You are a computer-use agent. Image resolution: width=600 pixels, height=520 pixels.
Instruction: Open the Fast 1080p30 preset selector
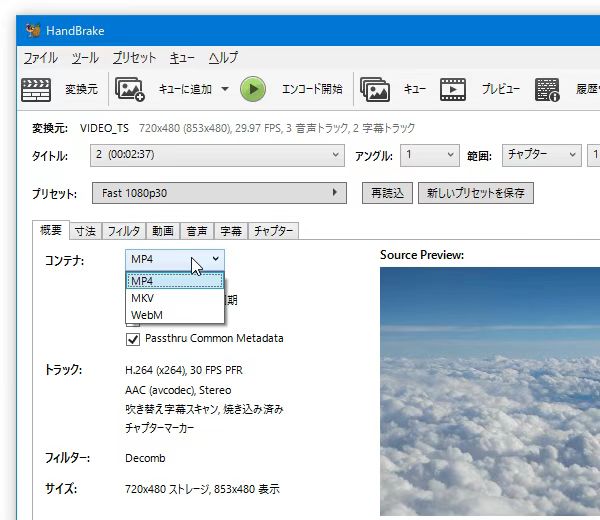click(219, 193)
